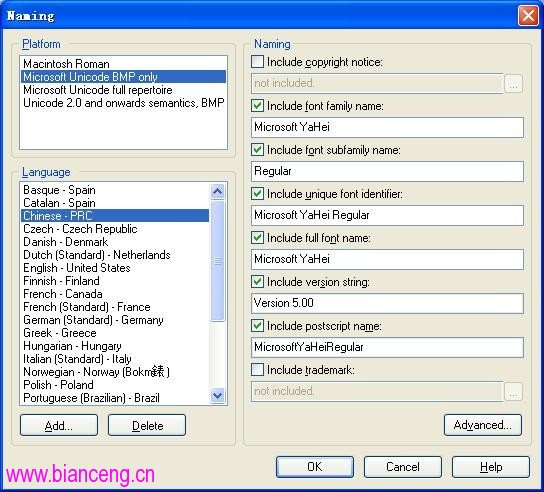This screenshot has height=492, width=544.
Task: Select Microsoft Unicode BMP only platform
Action: click(x=123, y=77)
